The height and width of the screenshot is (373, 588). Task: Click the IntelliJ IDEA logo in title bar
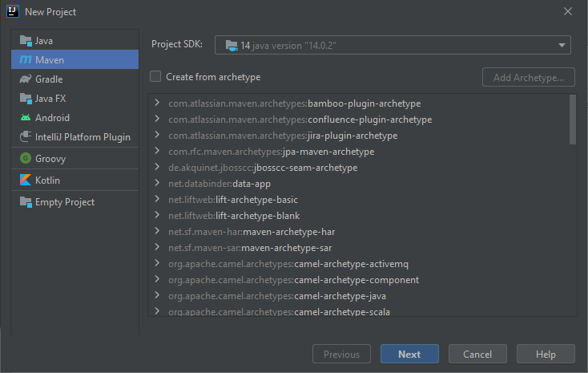[x=13, y=11]
